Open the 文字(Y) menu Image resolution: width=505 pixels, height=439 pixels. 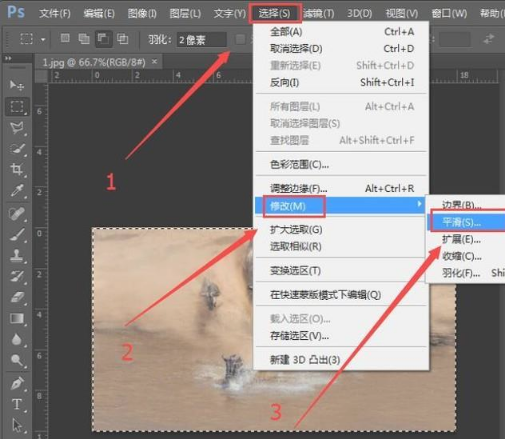pos(230,14)
